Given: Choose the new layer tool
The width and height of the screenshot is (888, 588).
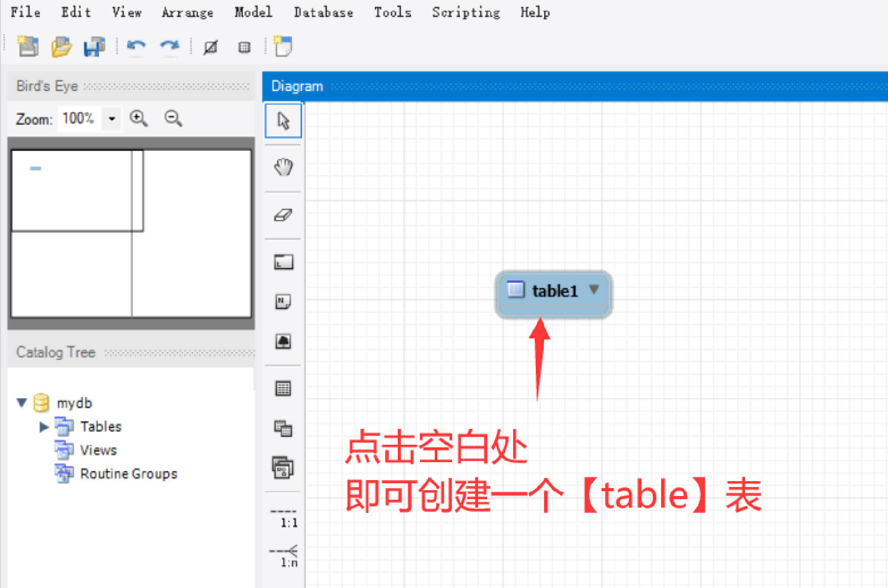Looking at the screenshot, I should 283,261.
